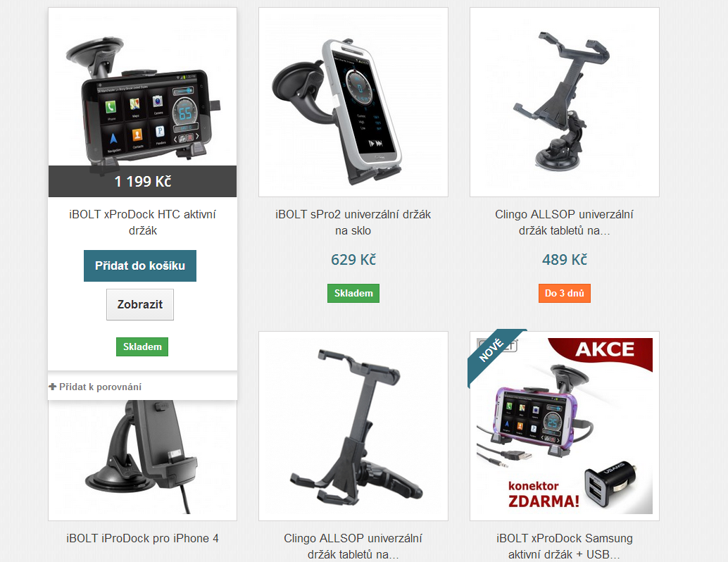The image size is (728, 562).
Task: Add iBOLT xProDock HTC to cart
Action: (139, 266)
